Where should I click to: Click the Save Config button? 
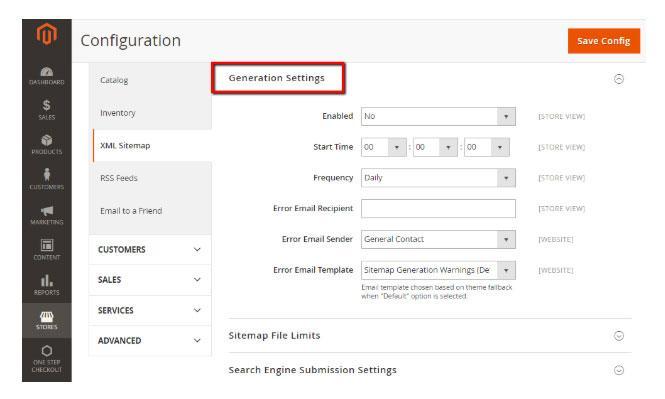pyautogui.click(x=604, y=41)
